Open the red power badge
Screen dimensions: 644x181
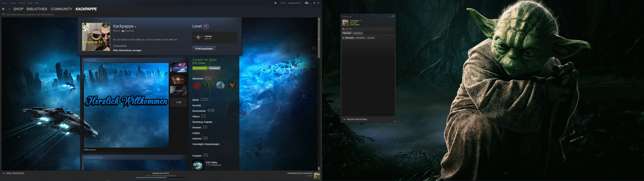point(197,86)
